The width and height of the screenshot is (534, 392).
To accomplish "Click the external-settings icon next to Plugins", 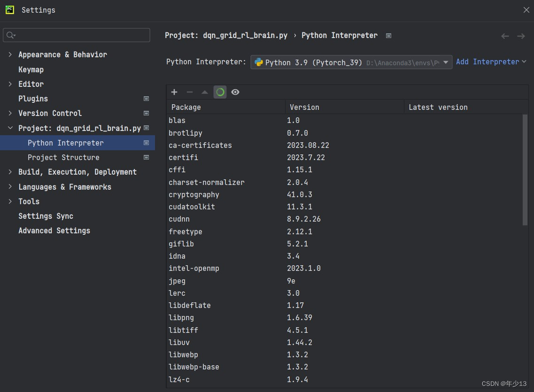I will (146, 99).
